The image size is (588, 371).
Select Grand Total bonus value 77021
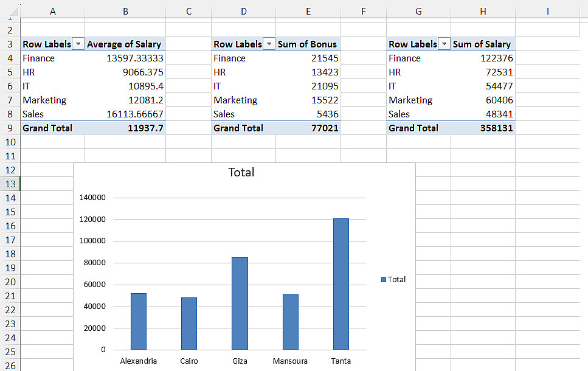308,128
